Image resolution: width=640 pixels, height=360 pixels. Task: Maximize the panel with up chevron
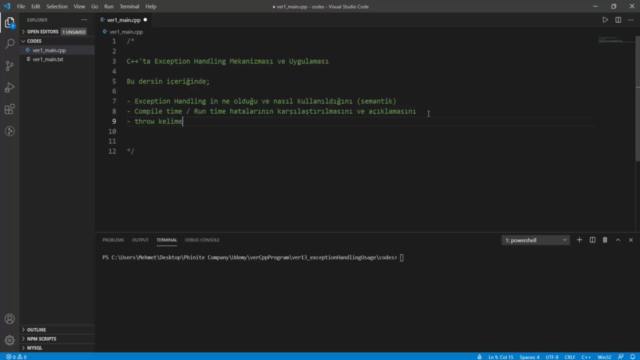click(x=618, y=240)
